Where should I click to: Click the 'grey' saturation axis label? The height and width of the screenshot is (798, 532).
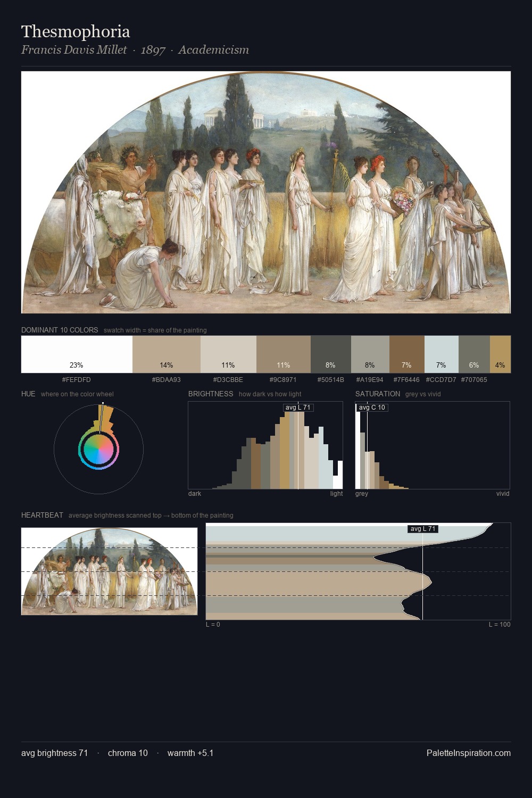362,494
